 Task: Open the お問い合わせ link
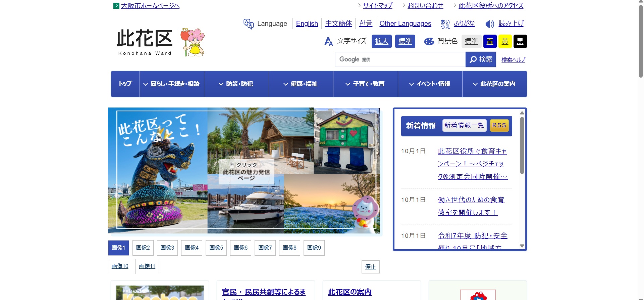tap(425, 6)
